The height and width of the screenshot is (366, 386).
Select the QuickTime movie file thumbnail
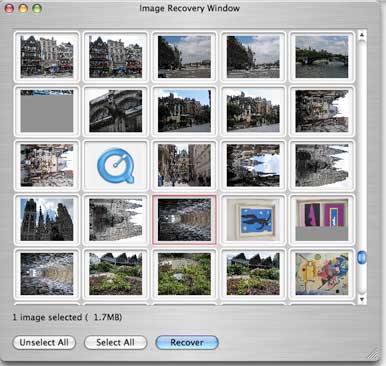(x=115, y=165)
